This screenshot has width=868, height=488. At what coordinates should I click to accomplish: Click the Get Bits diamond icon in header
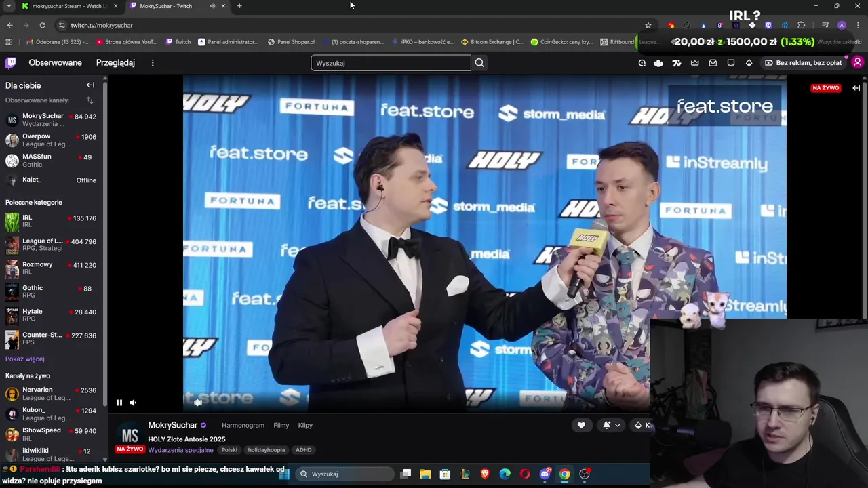[749, 63]
